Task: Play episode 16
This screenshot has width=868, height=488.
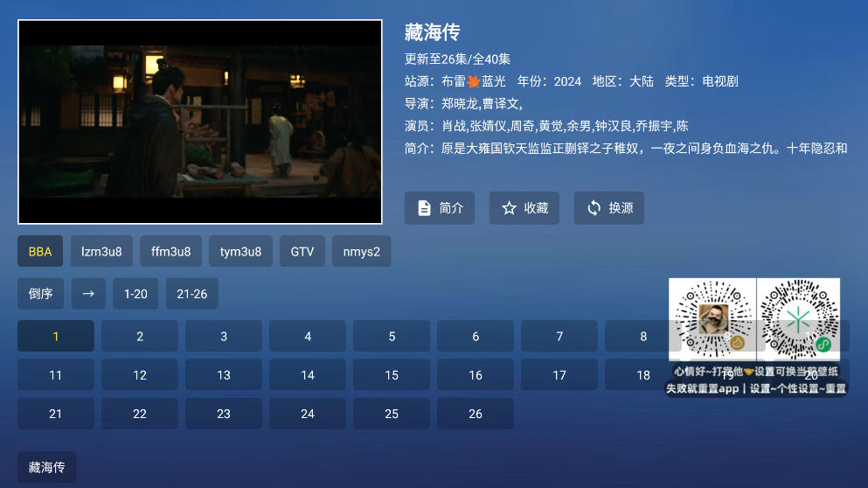Action: click(476, 375)
